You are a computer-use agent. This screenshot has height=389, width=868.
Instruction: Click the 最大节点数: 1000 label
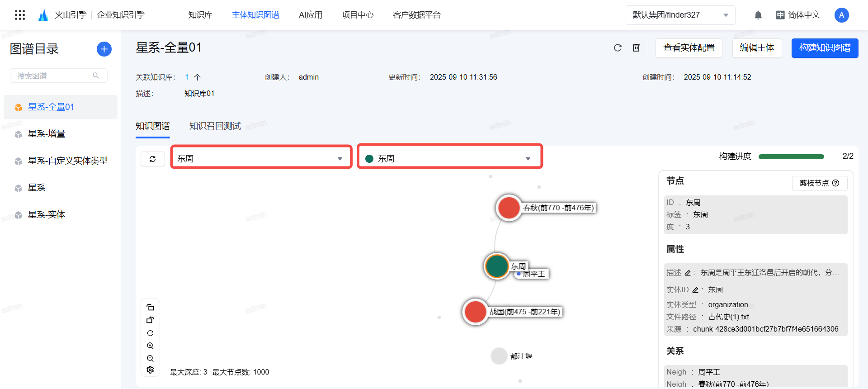coord(241,372)
